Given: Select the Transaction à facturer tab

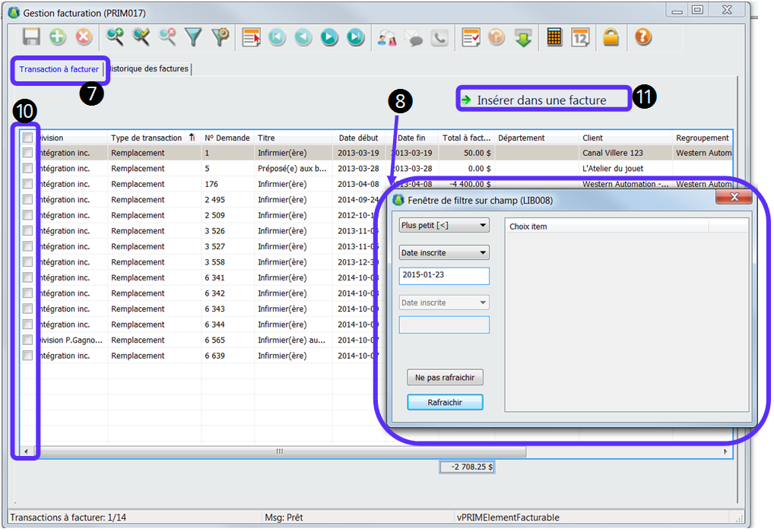Looking at the screenshot, I should 59,70.
